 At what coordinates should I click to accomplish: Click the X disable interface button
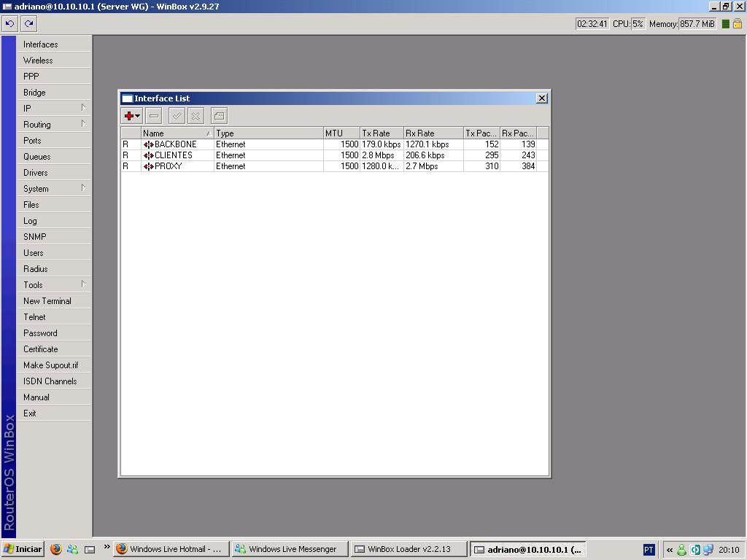coord(196,116)
